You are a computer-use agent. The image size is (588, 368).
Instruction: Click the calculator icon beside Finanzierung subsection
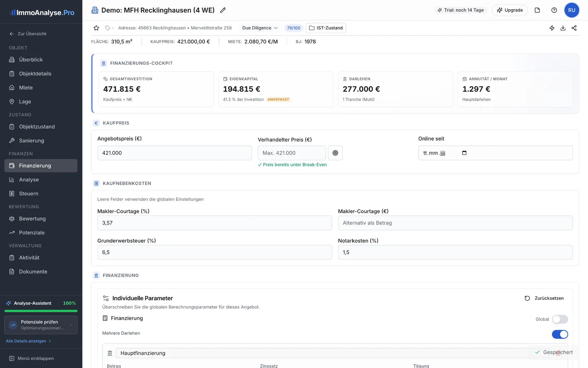(x=105, y=318)
